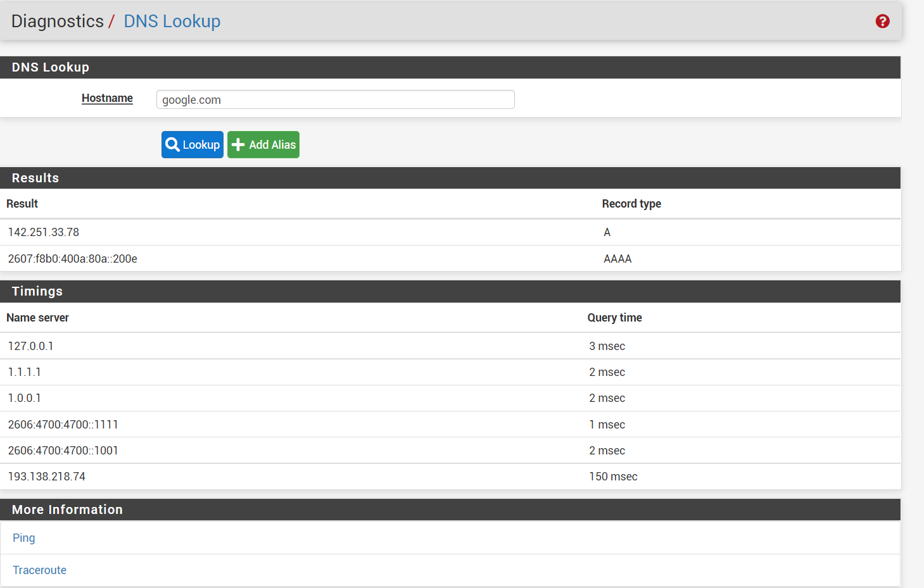The height and width of the screenshot is (588, 924).
Task: Click the More Information panel heading
Action: [x=67, y=510]
